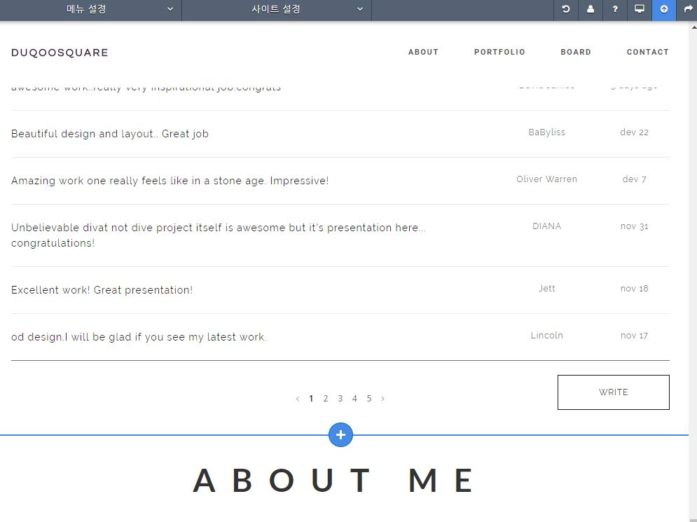Go to the CONTACT menu item
This screenshot has height=522, width=697.
pos(647,52)
